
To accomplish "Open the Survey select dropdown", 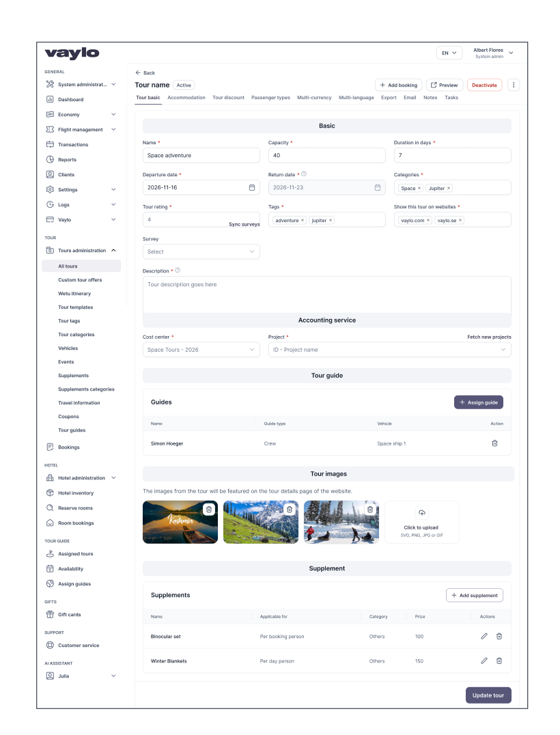I will click(x=201, y=251).
